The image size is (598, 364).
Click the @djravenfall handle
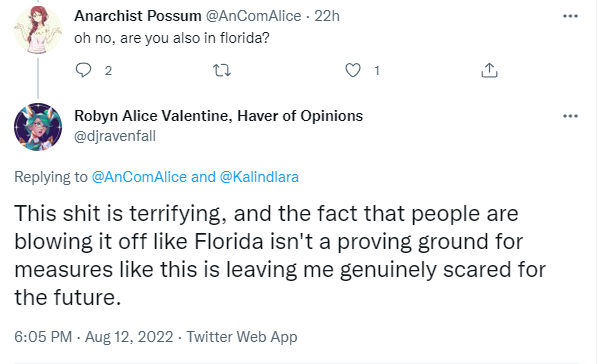(x=115, y=136)
